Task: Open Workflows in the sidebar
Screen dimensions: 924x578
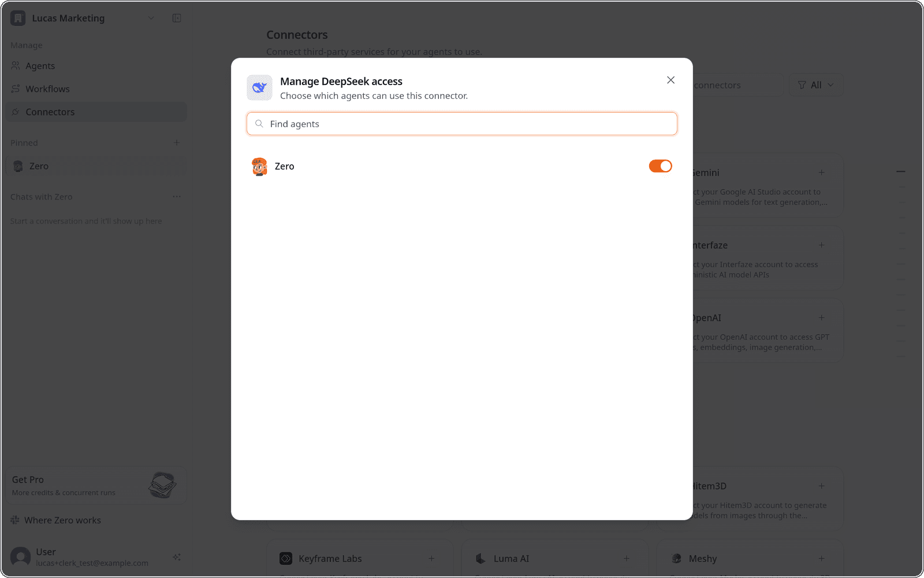Action: point(96,89)
